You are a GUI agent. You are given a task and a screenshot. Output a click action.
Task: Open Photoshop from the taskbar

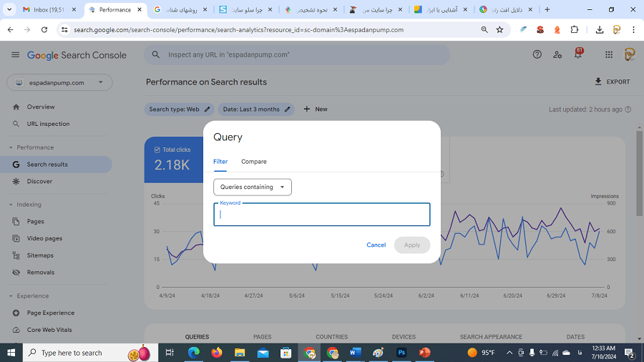tap(401, 353)
